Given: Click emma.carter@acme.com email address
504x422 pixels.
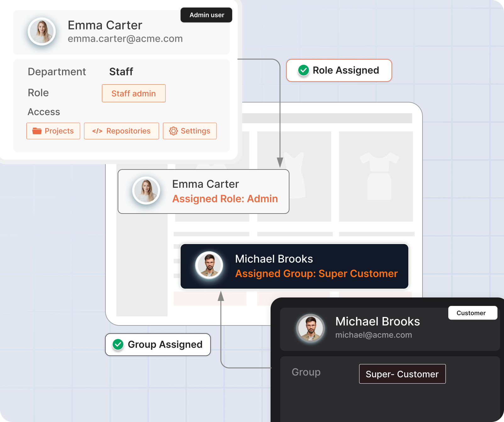Looking at the screenshot, I should [125, 39].
